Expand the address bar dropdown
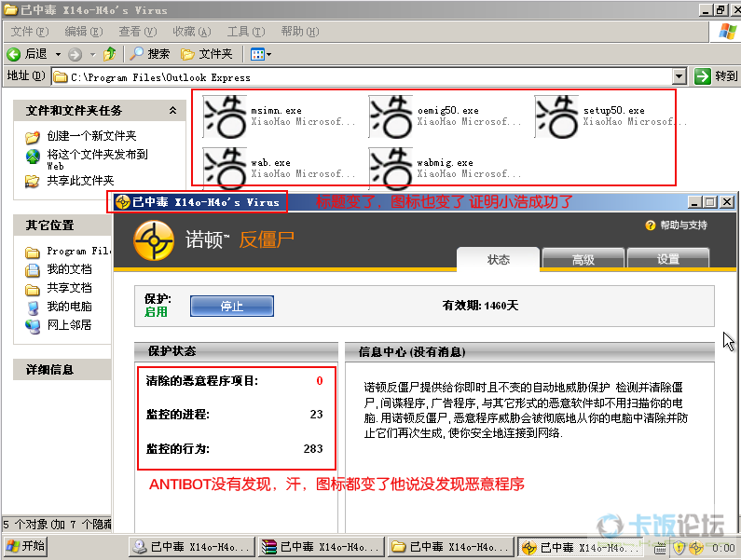 pos(679,76)
